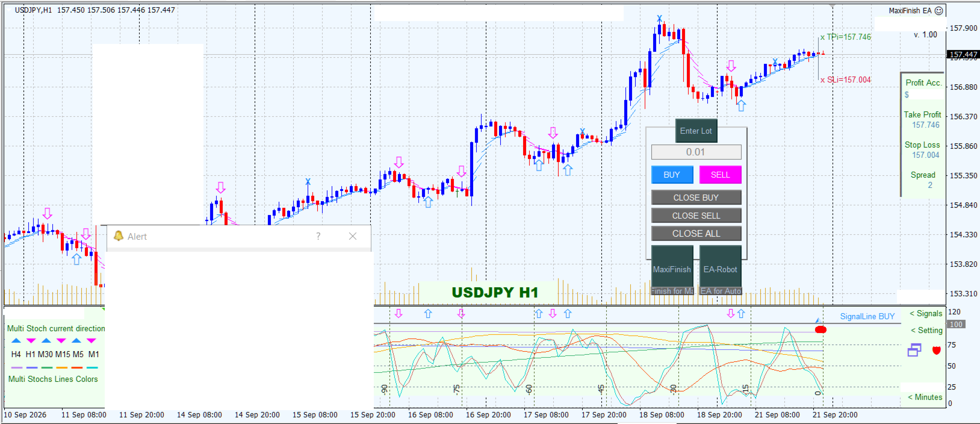Click the purple overlapping windows icon

pyautogui.click(x=914, y=350)
